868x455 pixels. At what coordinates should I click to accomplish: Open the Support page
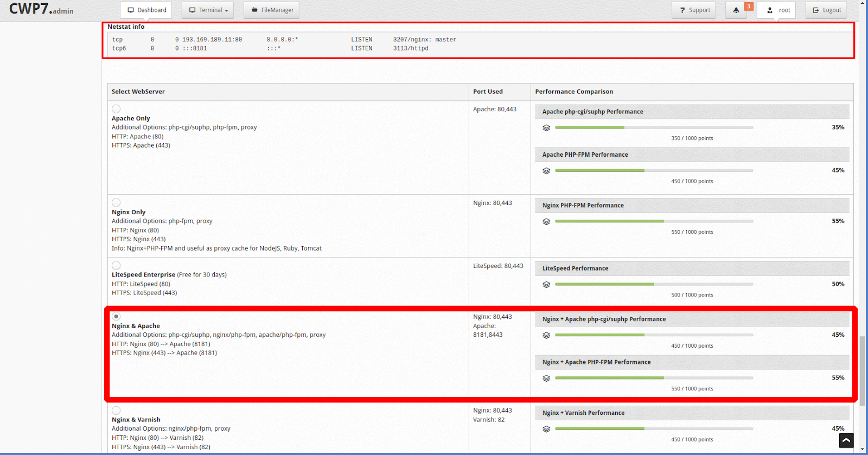pyautogui.click(x=694, y=10)
